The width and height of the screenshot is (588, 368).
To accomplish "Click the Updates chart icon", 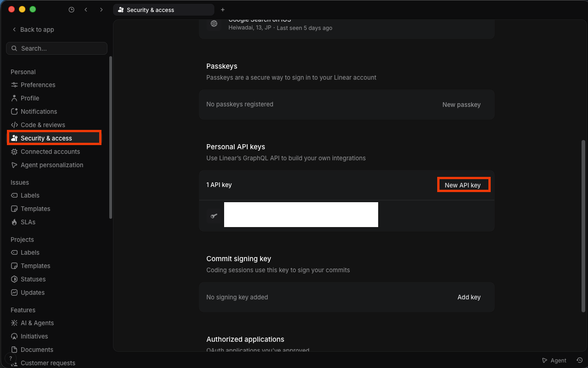I will click(14, 292).
